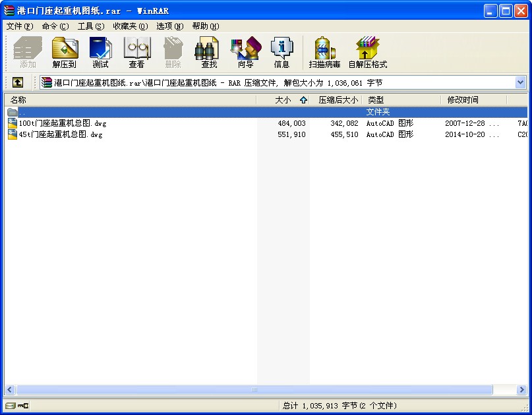The width and height of the screenshot is (532, 415).
Task: Open the 帮助(H) menu
Action: (206, 26)
